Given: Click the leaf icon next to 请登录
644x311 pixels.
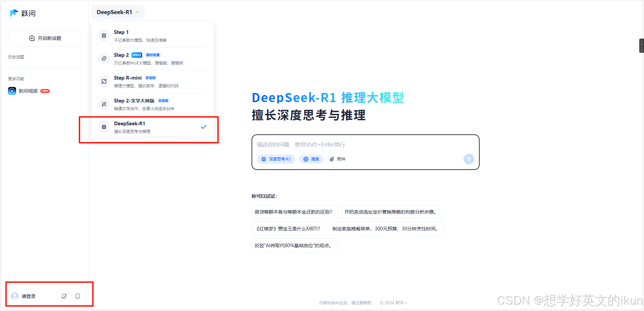Looking at the screenshot, I should point(64,296).
